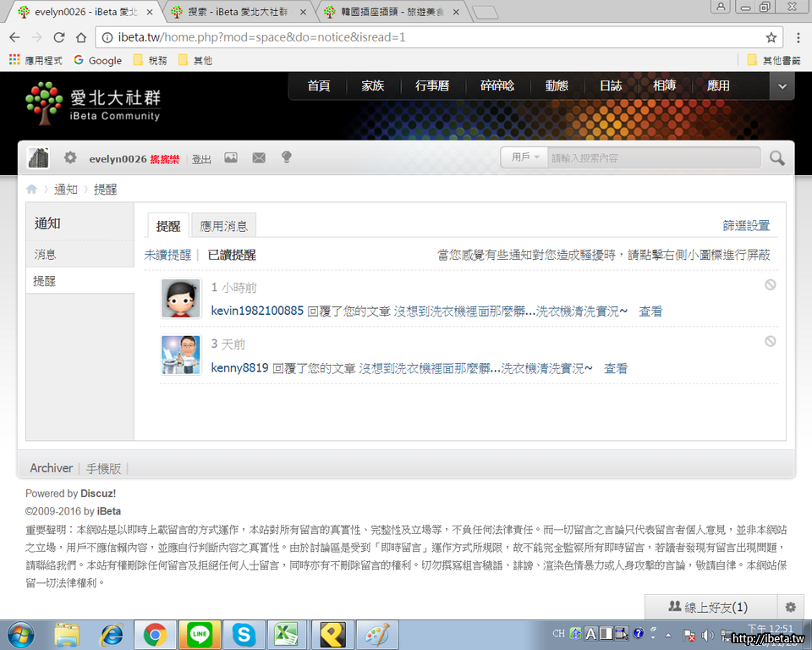
Task: Open LINE from the Windows taskbar
Action: [x=200, y=633]
